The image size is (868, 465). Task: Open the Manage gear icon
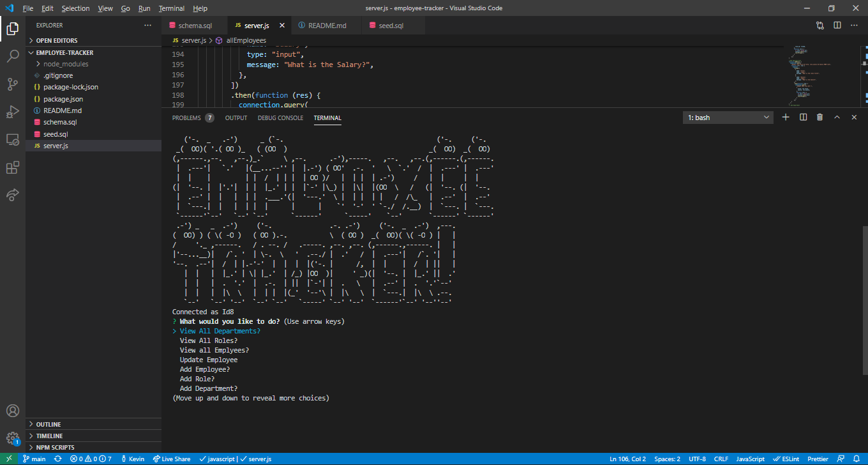(x=12, y=438)
